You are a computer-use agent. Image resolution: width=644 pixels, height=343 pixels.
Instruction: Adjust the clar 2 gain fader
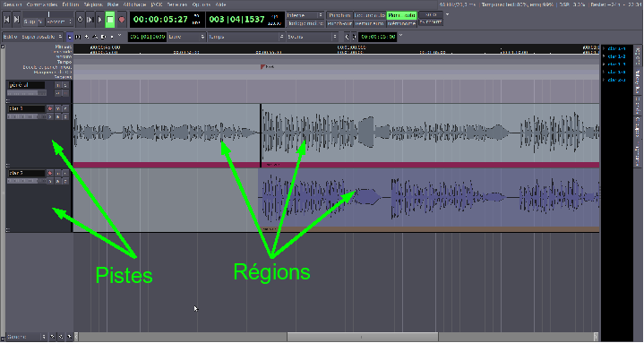(26, 181)
